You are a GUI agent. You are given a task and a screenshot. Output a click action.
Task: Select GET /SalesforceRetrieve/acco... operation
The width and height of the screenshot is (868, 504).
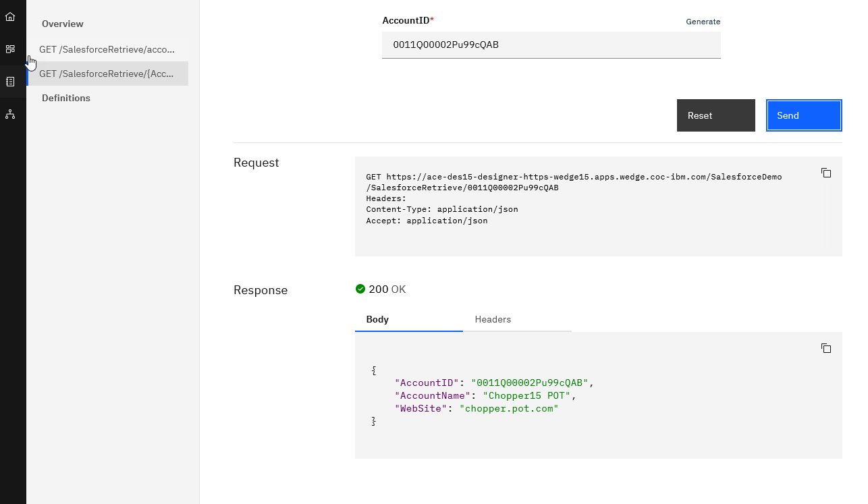click(107, 49)
